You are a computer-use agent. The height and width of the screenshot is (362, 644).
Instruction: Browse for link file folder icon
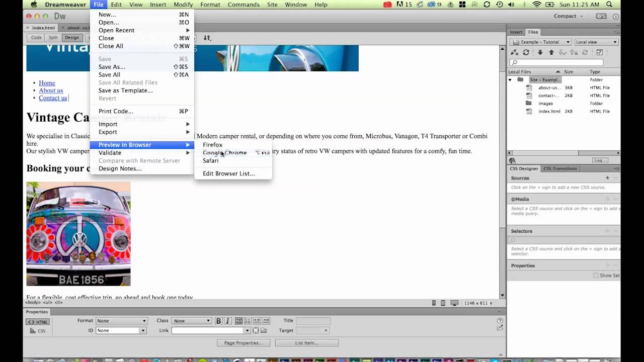(264, 330)
